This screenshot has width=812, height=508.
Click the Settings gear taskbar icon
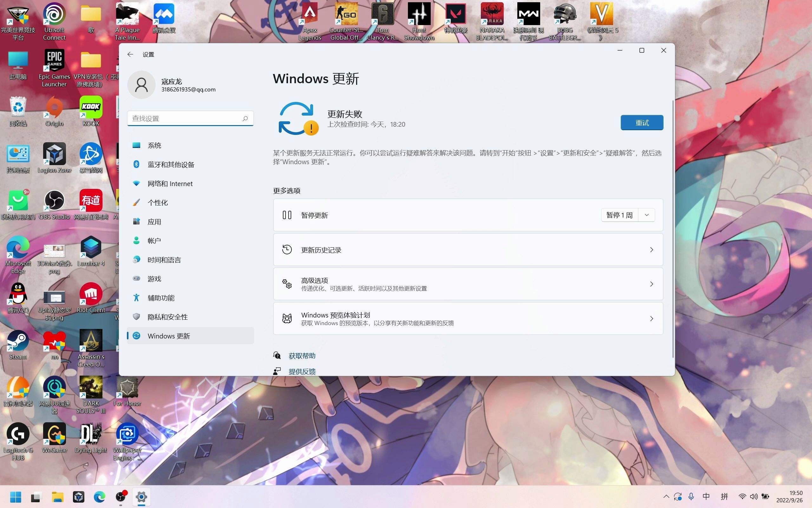(141, 497)
